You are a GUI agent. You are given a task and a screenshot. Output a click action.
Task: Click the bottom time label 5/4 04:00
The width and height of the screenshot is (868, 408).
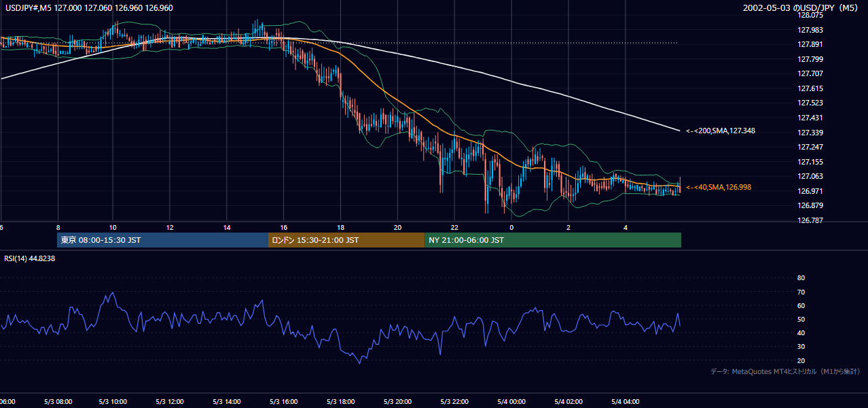[626, 402]
